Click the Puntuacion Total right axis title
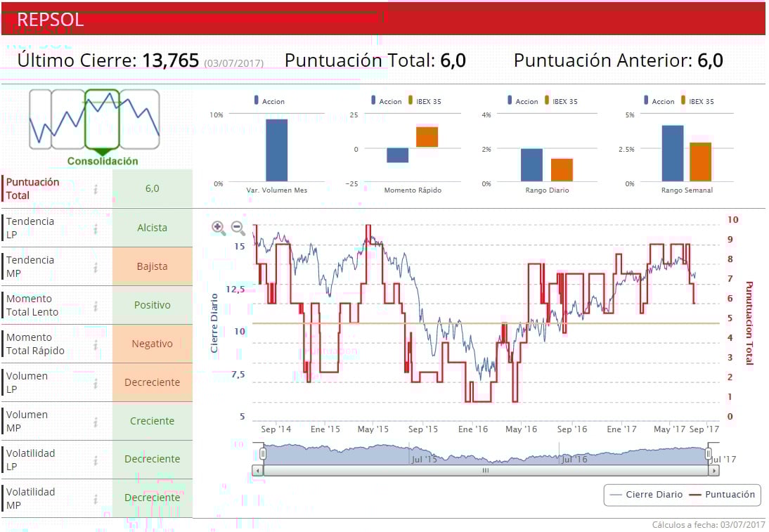This screenshot has width=769, height=532. (749, 323)
